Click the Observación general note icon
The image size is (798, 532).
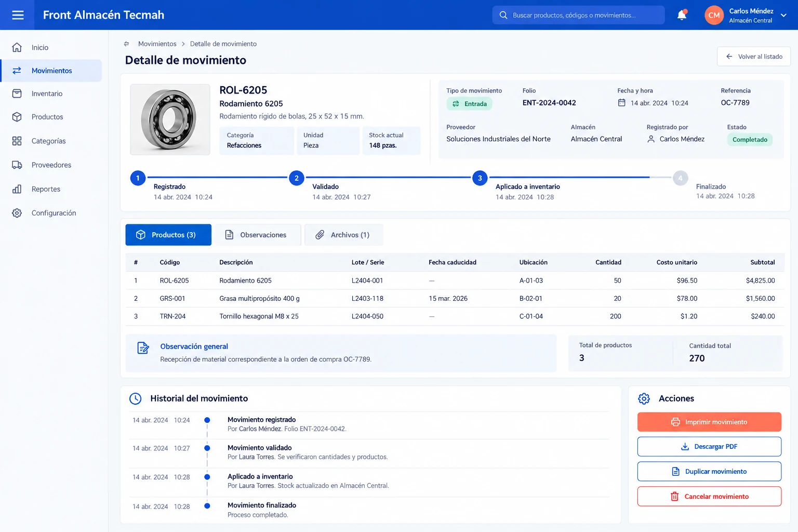click(x=143, y=348)
